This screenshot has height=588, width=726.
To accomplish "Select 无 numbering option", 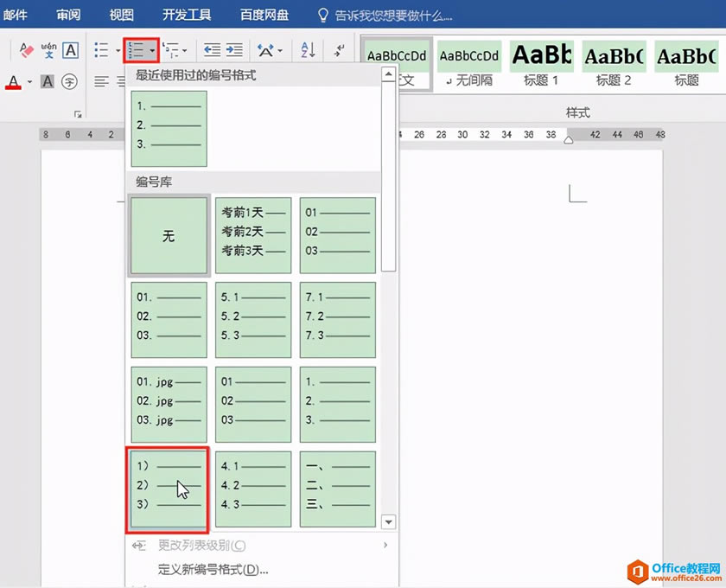I will click(x=169, y=235).
